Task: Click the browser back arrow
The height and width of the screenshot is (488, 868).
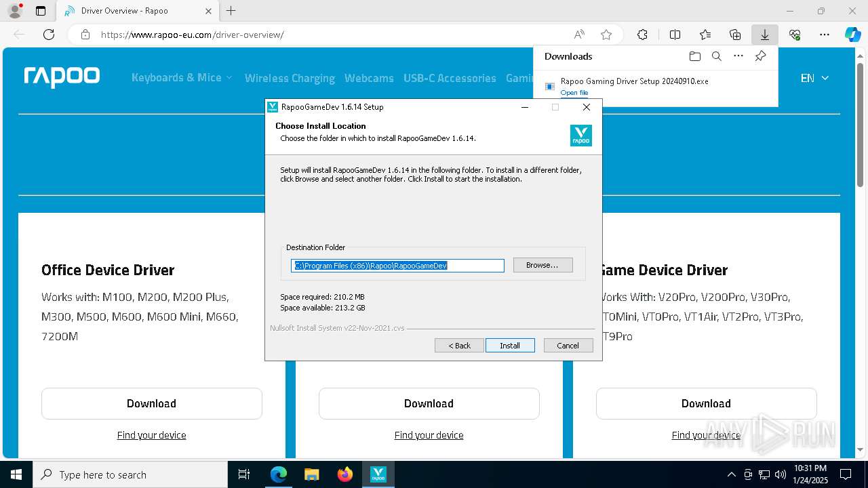Action: [x=19, y=35]
